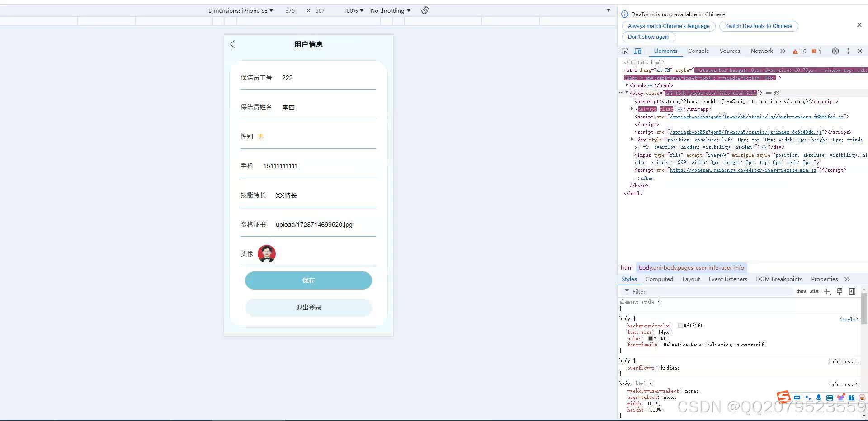Viewport: 868px width, 421px height.
Task: Switch to the Network tab
Action: coord(762,51)
